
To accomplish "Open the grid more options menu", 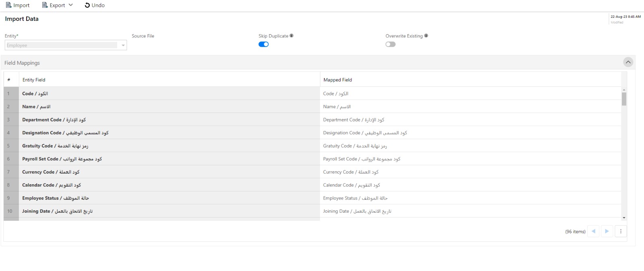I will (x=621, y=231).
